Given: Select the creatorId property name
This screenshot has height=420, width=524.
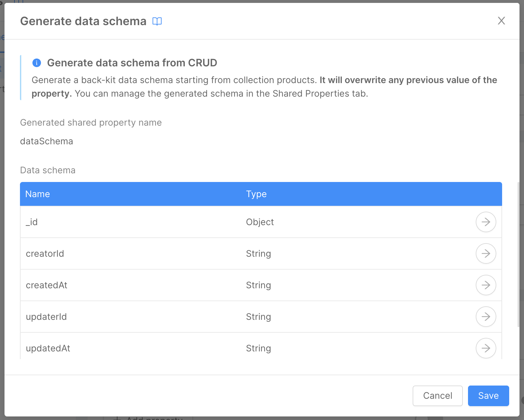Looking at the screenshot, I should (45, 253).
